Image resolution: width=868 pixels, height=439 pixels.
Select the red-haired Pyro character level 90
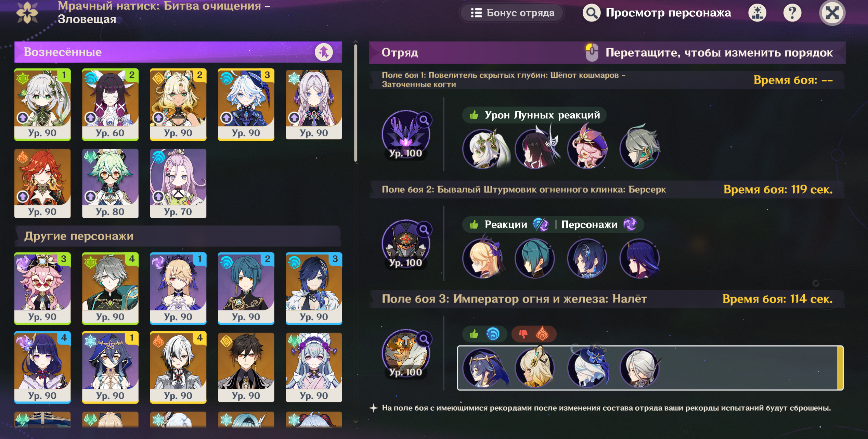point(42,184)
